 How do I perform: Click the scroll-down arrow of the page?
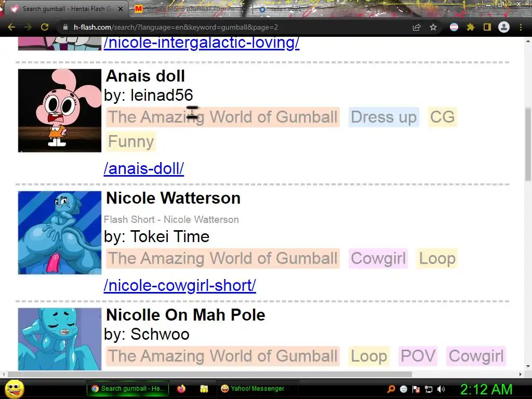528,366
